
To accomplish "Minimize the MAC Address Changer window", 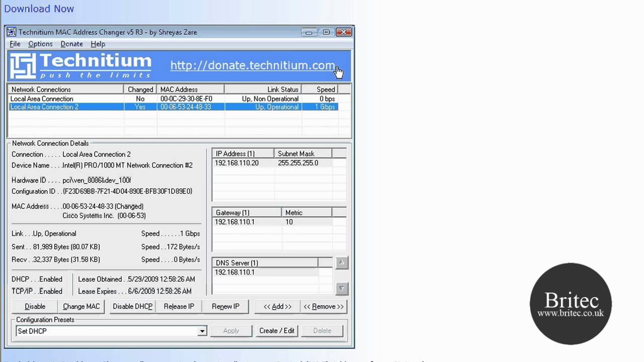I will [x=309, y=32].
